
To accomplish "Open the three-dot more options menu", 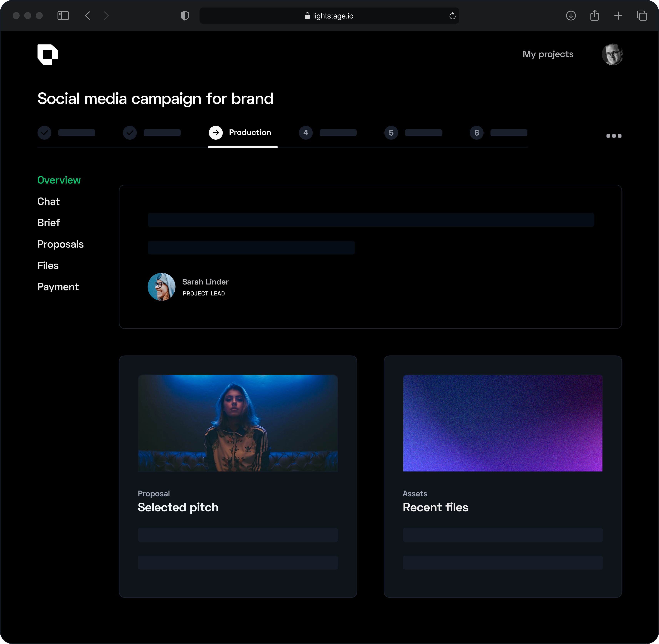I will [x=614, y=136].
